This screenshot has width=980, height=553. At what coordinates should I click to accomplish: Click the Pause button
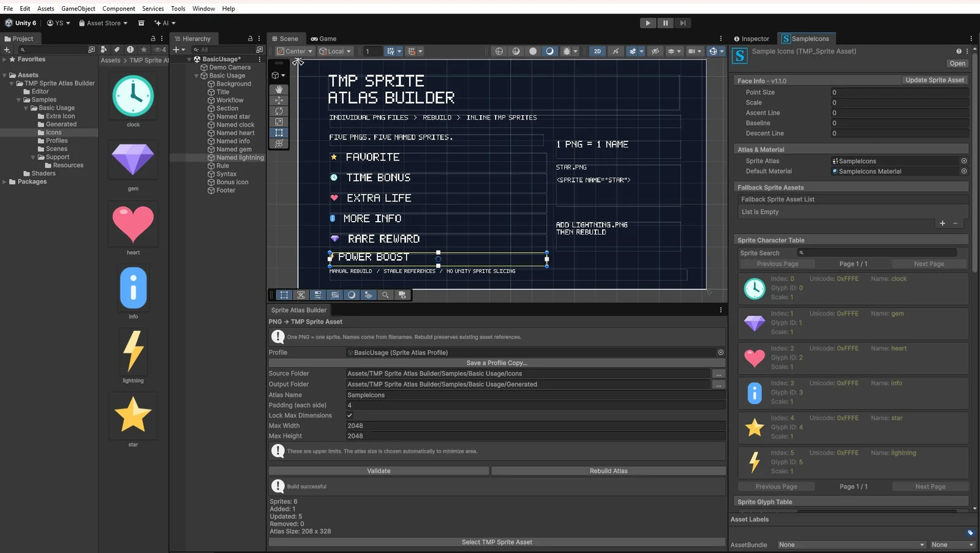[665, 23]
